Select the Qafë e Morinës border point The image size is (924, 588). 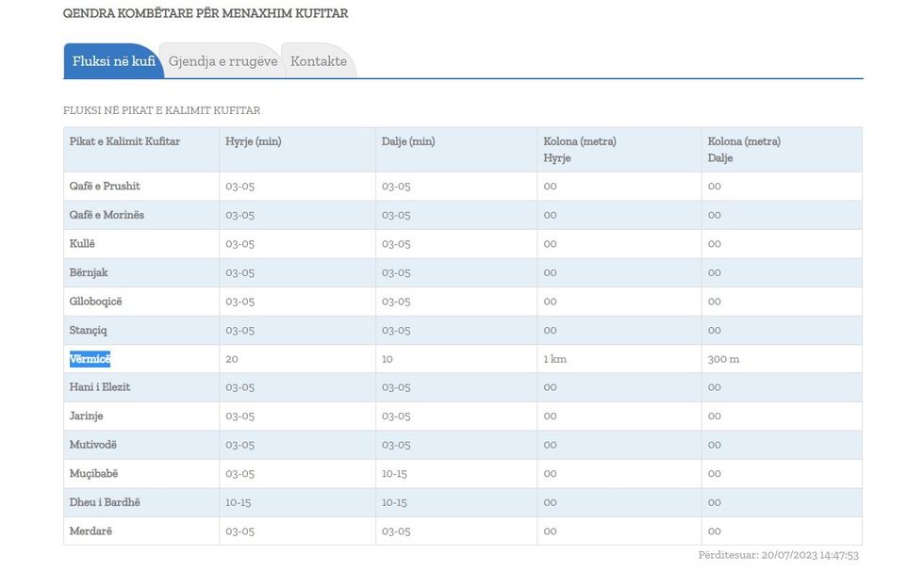(107, 215)
